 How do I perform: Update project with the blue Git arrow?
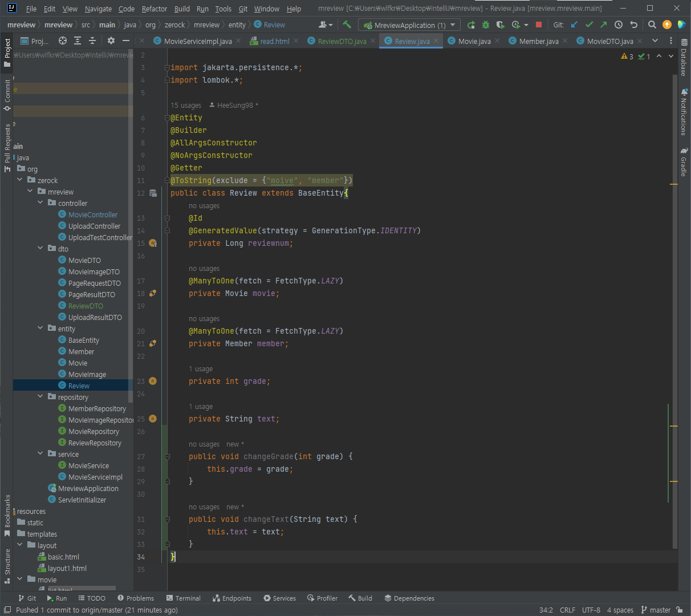(x=574, y=25)
